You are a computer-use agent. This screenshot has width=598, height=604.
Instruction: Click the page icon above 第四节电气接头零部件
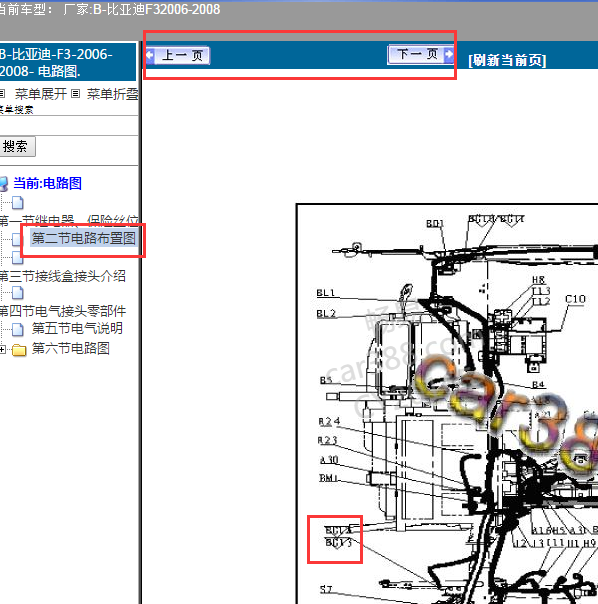click(x=17, y=293)
